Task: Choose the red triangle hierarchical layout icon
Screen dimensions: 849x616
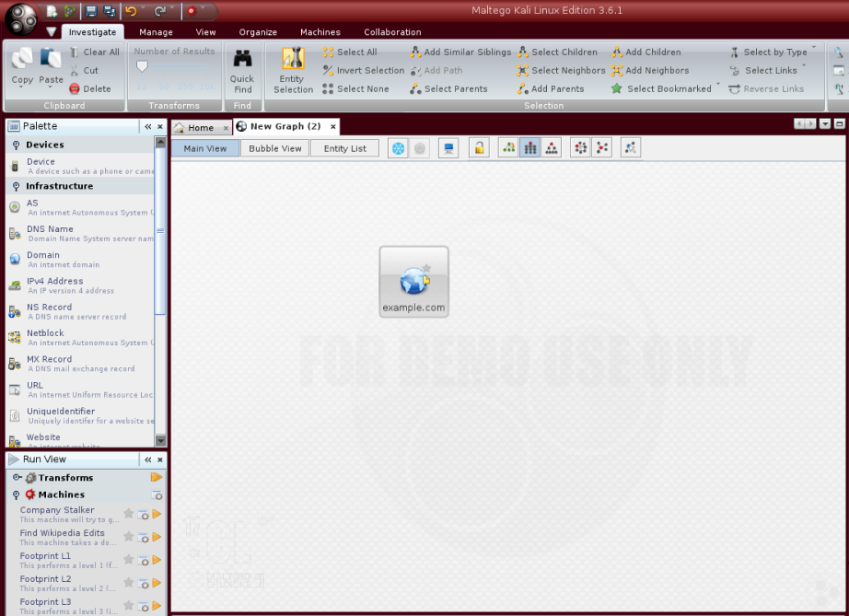Action: 552,147
